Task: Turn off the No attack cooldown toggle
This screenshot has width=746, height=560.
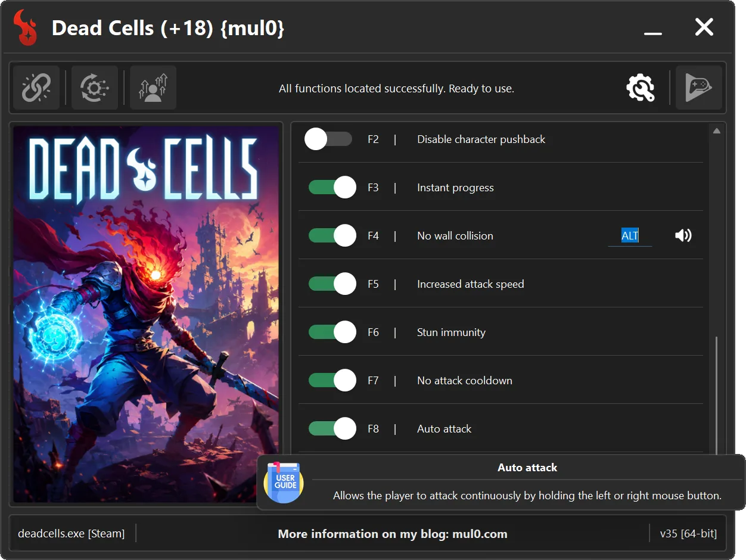Action: tap(332, 381)
